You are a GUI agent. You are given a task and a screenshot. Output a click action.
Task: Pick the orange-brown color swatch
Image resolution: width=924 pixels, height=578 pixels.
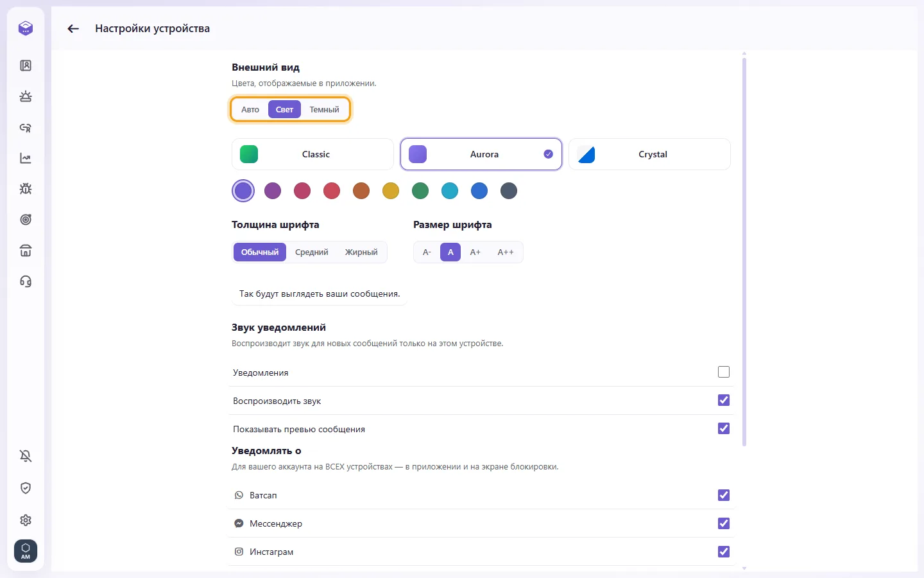(361, 191)
